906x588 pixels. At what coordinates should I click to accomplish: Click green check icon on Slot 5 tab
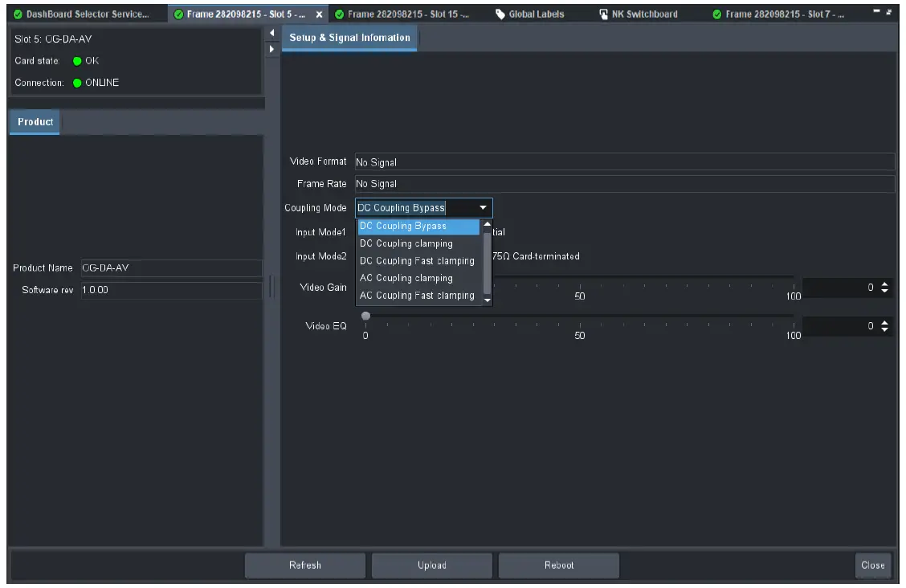pos(178,14)
